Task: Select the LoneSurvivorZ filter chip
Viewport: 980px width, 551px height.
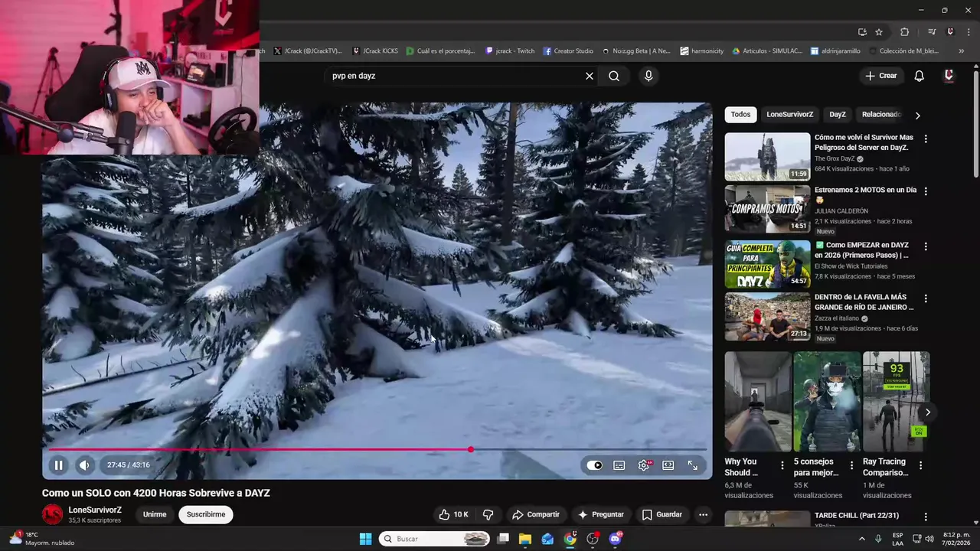Action: pos(790,115)
